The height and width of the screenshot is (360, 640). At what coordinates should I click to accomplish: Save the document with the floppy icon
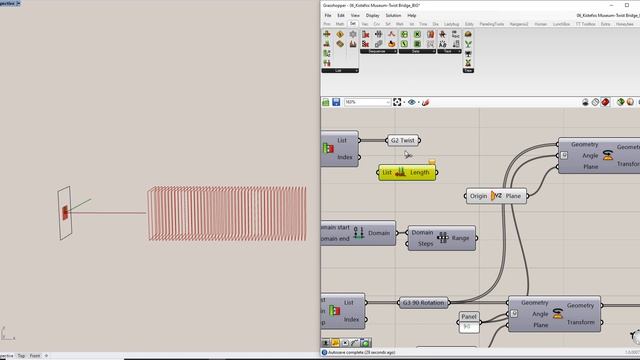pyautogui.click(x=336, y=102)
